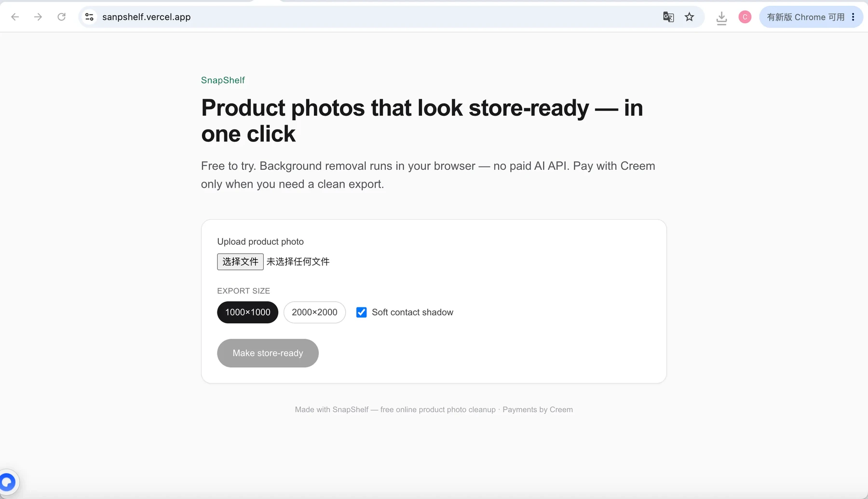Screen dimensions: 868x499
Task: Click the 选择文件 file chooser button
Action: 240,262
